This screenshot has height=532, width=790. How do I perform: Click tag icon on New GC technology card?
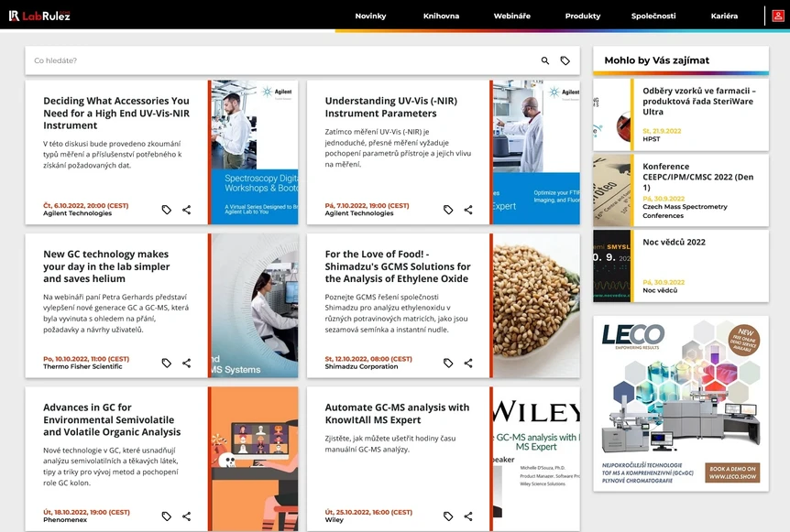click(x=167, y=363)
